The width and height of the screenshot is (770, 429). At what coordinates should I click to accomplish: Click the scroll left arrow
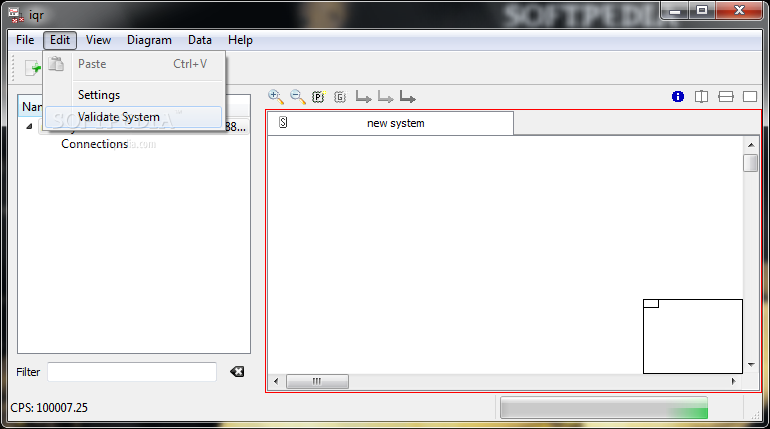point(276,381)
